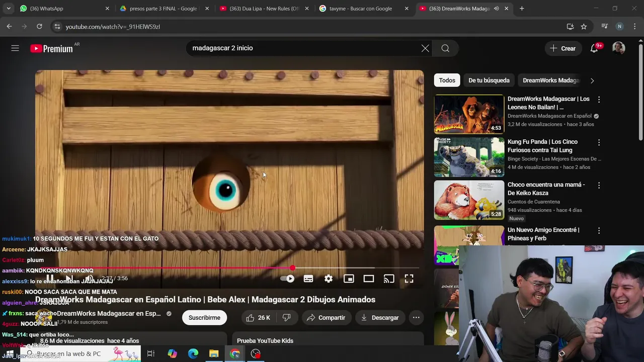
Task: Open options for Los Leones No Bailan
Action: 599,100
